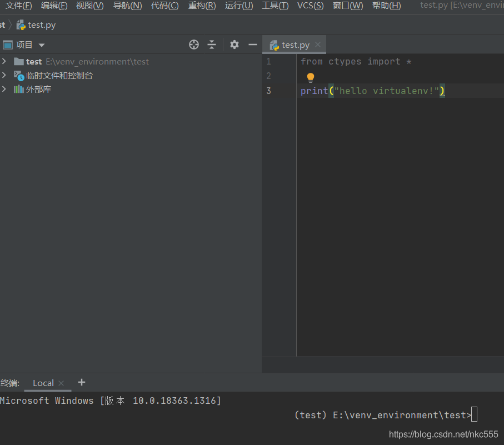This screenshot has width=504, height=445.
Task: Open the 工具(T) menu
Action: [x=275, y=6]
